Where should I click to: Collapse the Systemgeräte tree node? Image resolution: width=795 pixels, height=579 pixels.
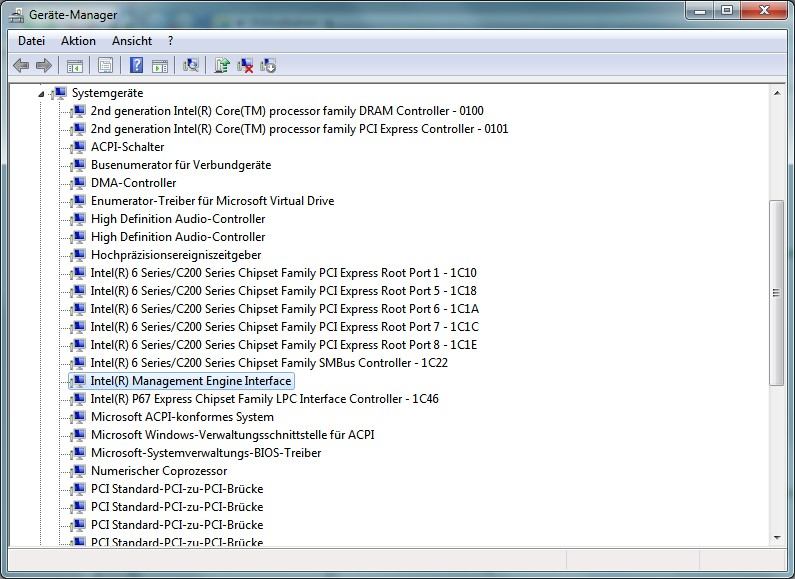[x=42, y=93]
